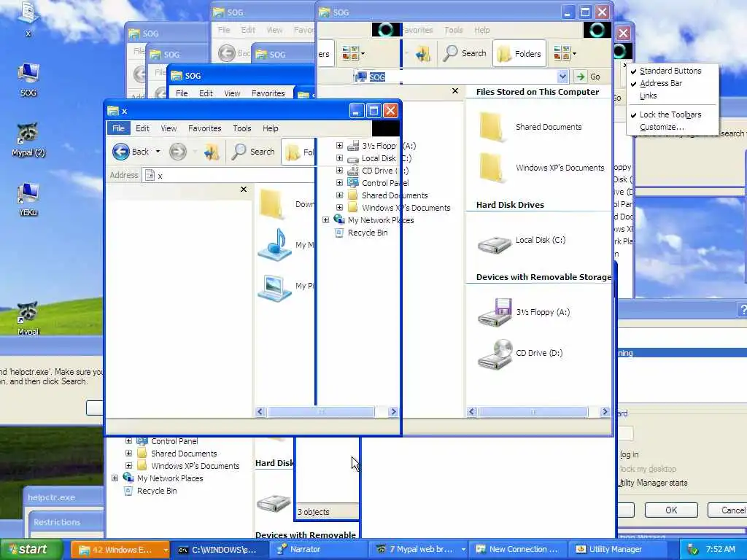Open Edit menu in x window
The width and height of the screenshot is (747, 560).
(142, 128)
